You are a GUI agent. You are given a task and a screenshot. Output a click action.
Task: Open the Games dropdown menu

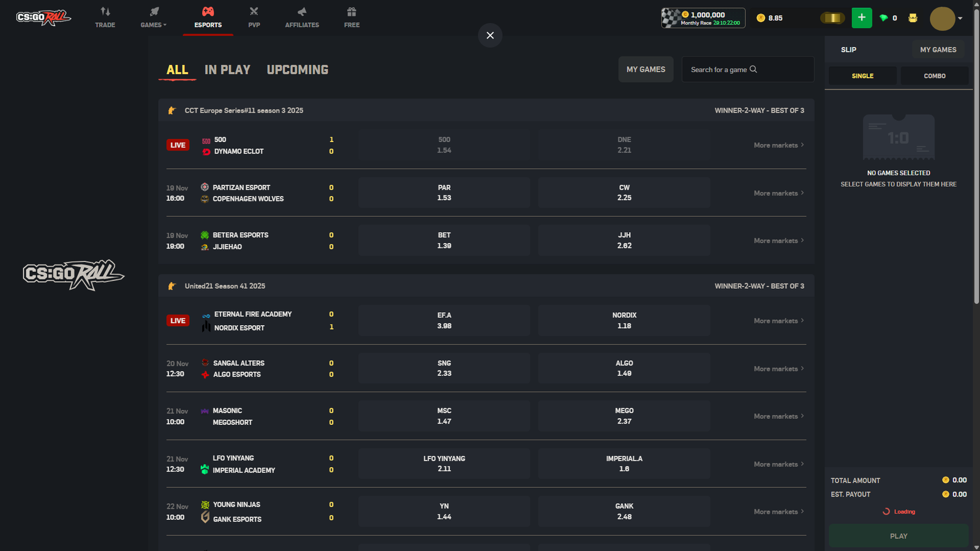[153, 13]
